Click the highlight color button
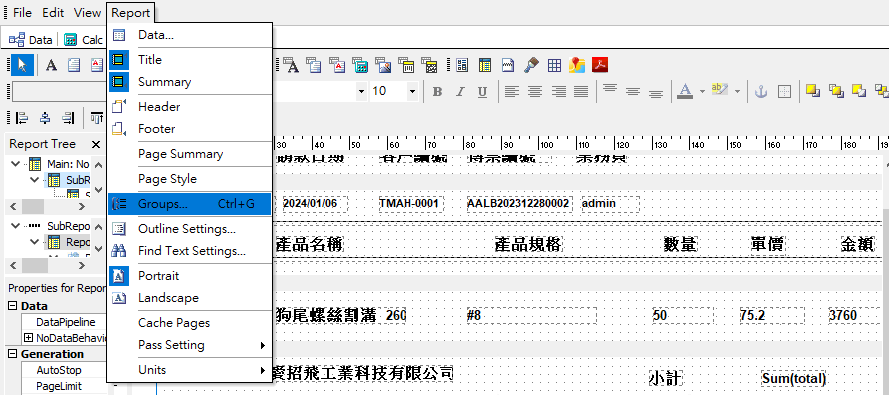 [720, 91]
